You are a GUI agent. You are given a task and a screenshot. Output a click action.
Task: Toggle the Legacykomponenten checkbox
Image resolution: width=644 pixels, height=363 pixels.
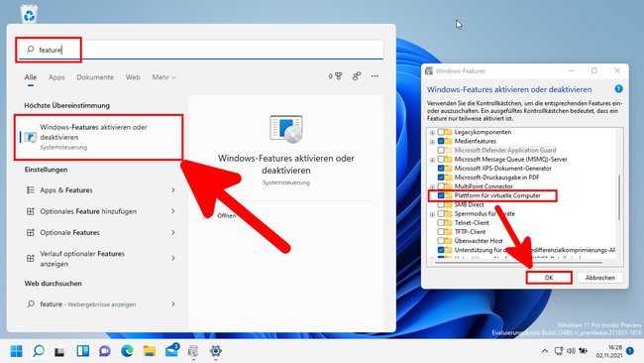tap(441, 132)
